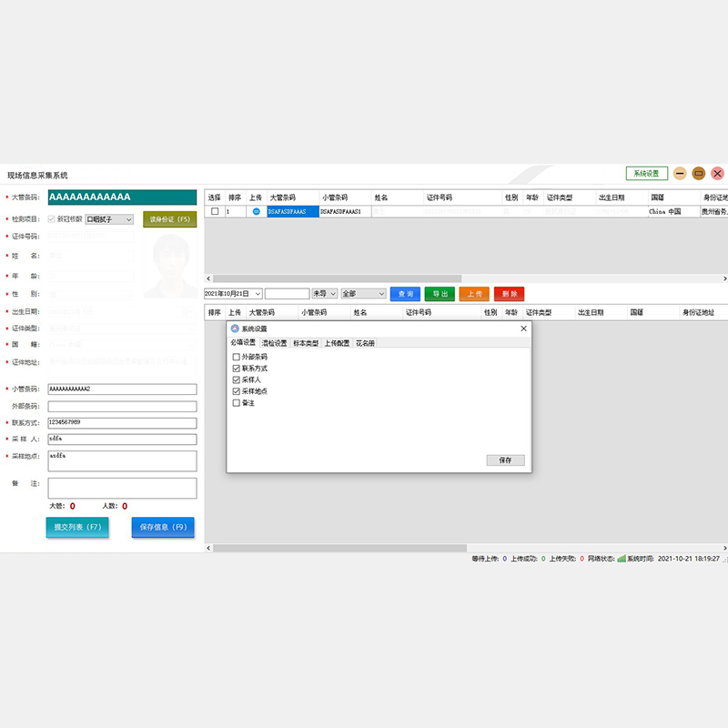The image size is (728, 728).
Task: Click the blue upload status icon in row 1
Action: point(256,211)
